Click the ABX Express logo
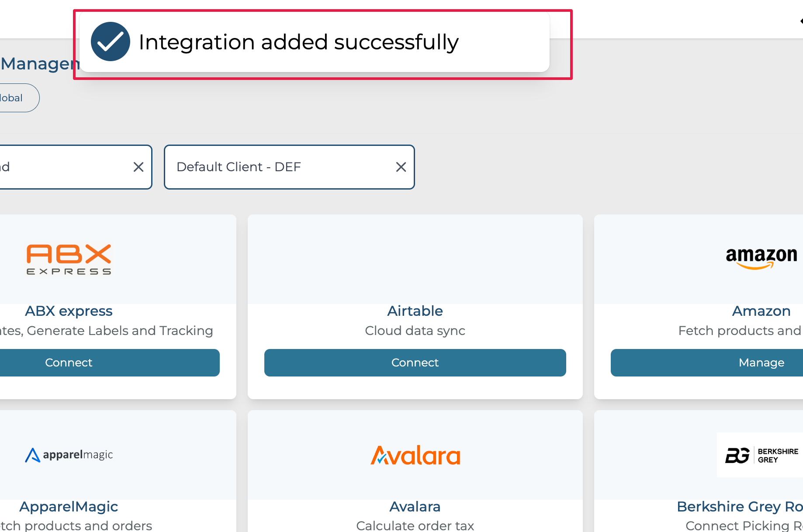Image resolution: width=803 pixels, height=532 pixels. tap(69, 259)
